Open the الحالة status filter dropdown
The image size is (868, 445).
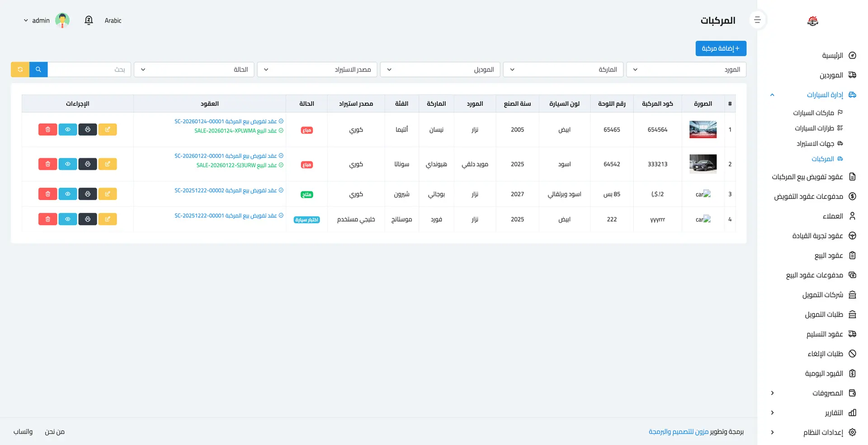point(194,70)
